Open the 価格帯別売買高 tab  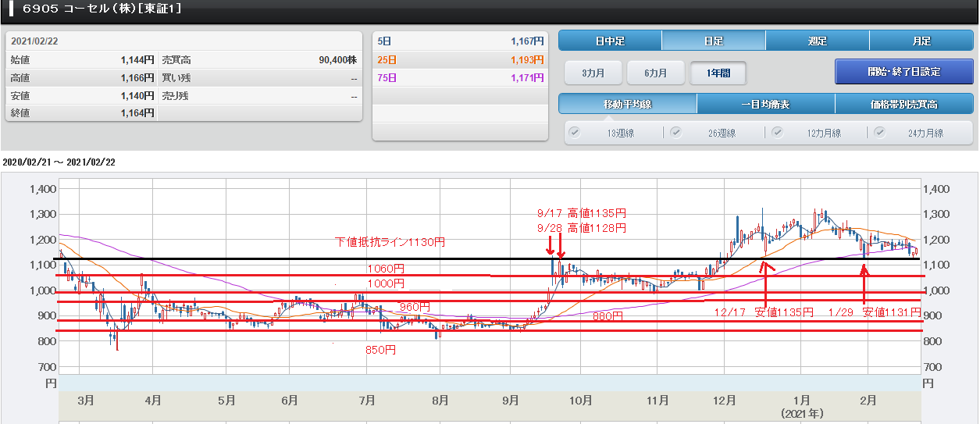904,104
